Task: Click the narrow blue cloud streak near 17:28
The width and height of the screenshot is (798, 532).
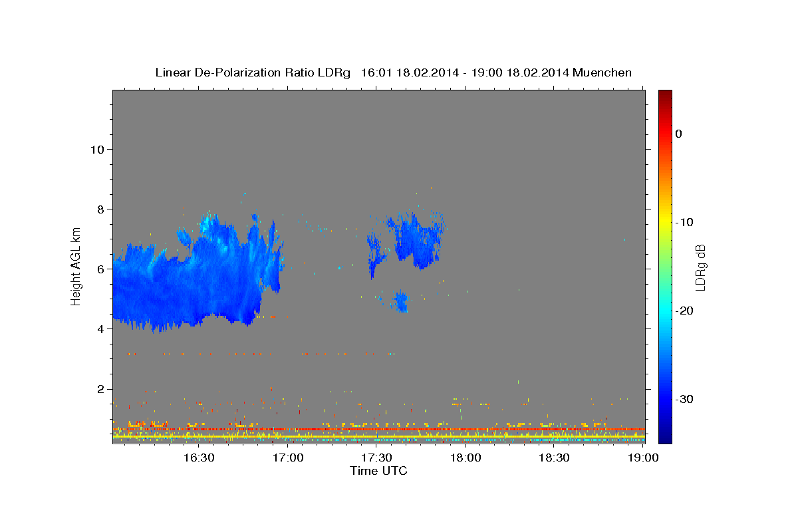Action: tap(374, 256)
